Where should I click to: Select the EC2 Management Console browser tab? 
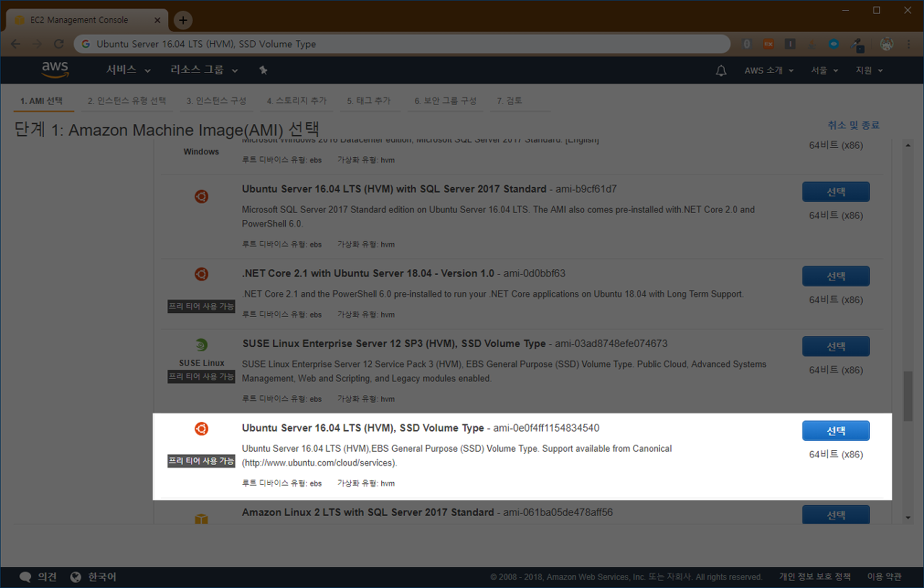click(x=87, y=20)
